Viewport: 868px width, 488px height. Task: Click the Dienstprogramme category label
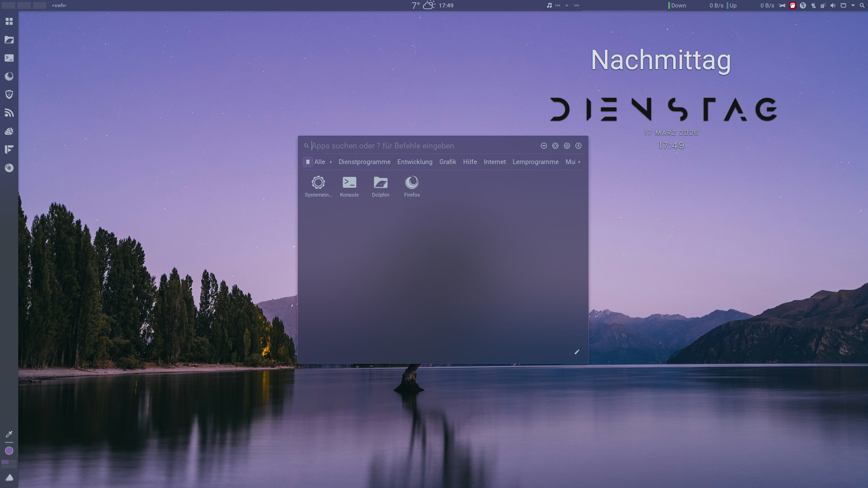364,162
